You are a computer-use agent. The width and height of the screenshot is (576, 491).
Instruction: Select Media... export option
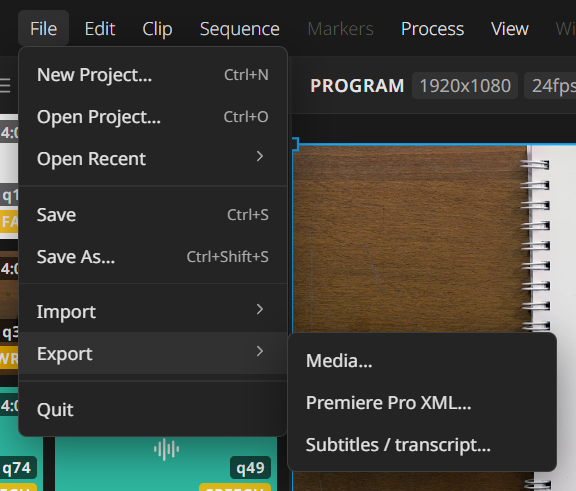[x=422, y=361]
